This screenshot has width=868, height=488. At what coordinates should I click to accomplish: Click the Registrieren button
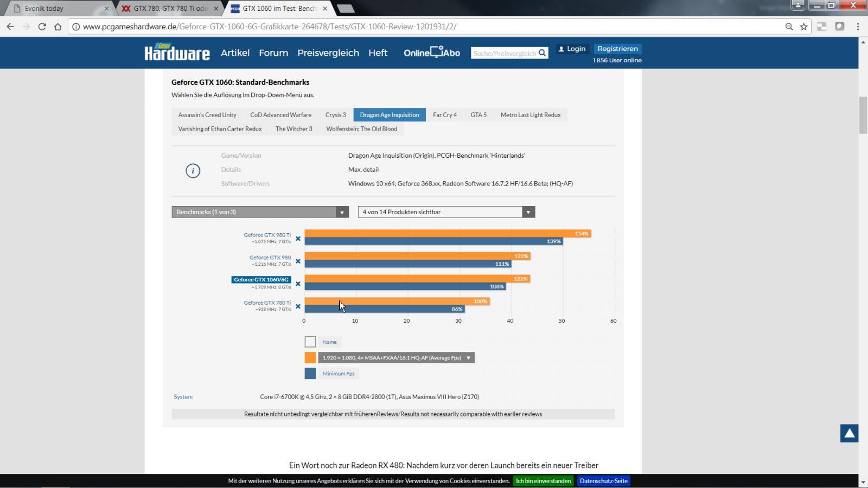coord(617,49)
